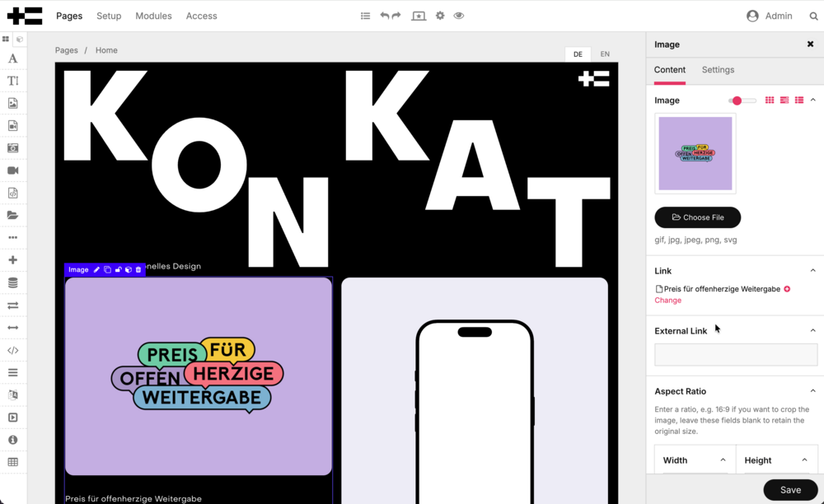Click the database stack icon in sidebar
The width and height of the screenshot is (824, 504).
click(x=12, y=282)
